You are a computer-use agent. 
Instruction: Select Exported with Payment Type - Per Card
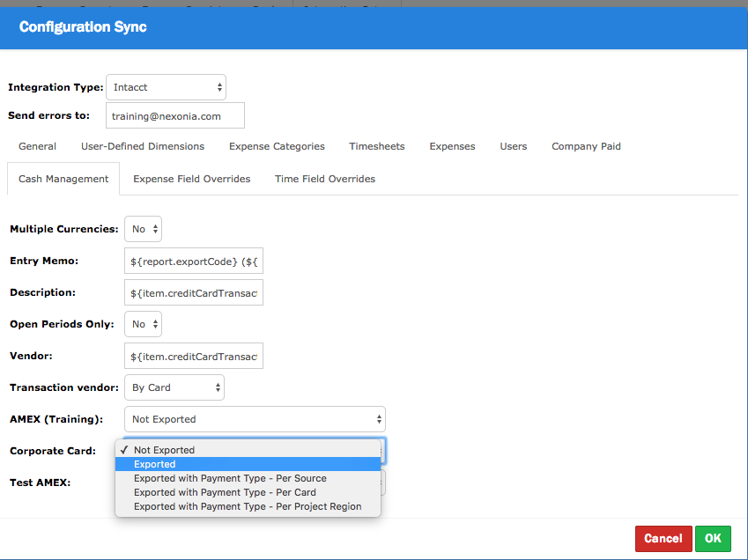[x=225, y=492]
